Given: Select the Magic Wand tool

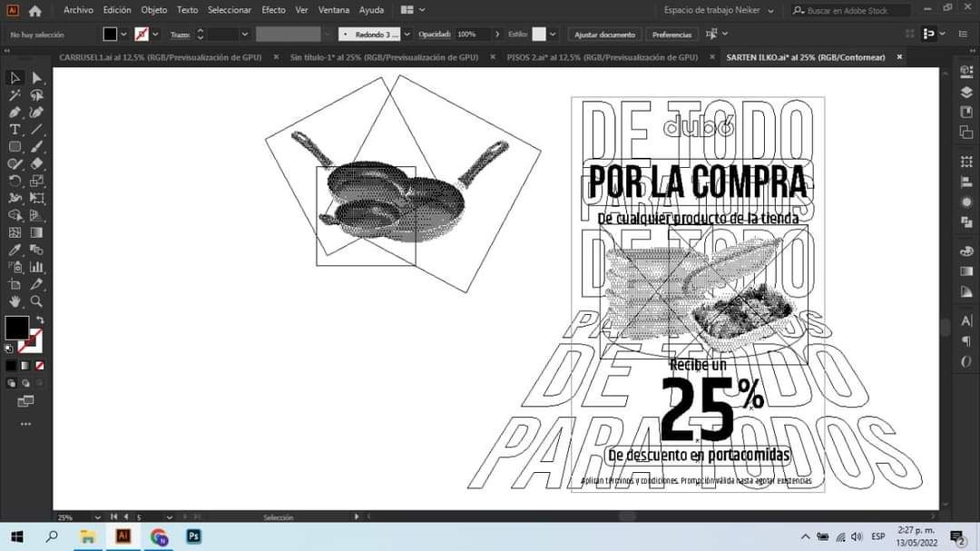Looking at the screenshot, I should pyautogui.click(x=15, y=95).
